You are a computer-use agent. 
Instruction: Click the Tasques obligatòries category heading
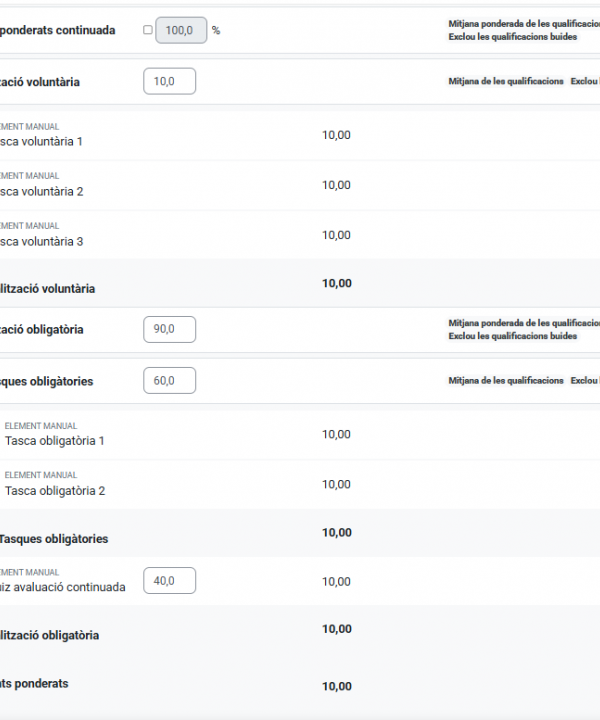tap(46, 381)
